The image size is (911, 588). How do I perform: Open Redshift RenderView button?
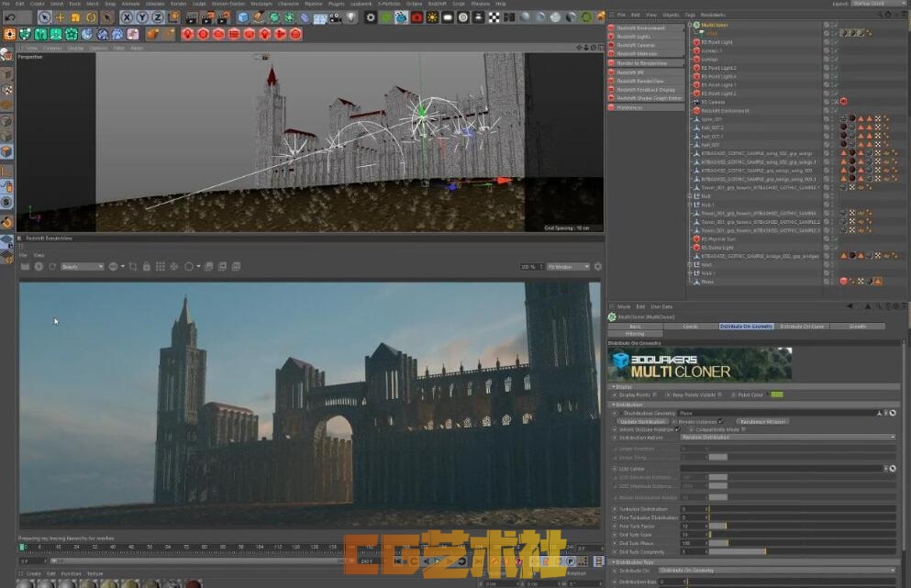646,82
